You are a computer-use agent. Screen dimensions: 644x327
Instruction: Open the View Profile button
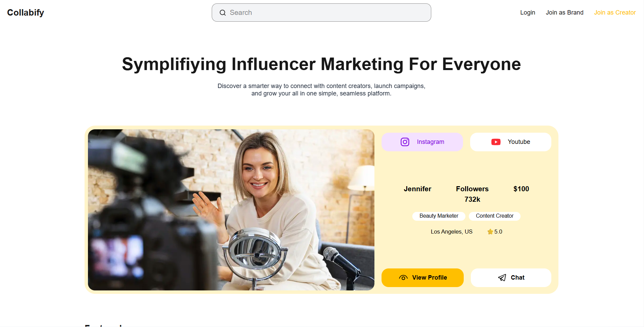point(422,278)
